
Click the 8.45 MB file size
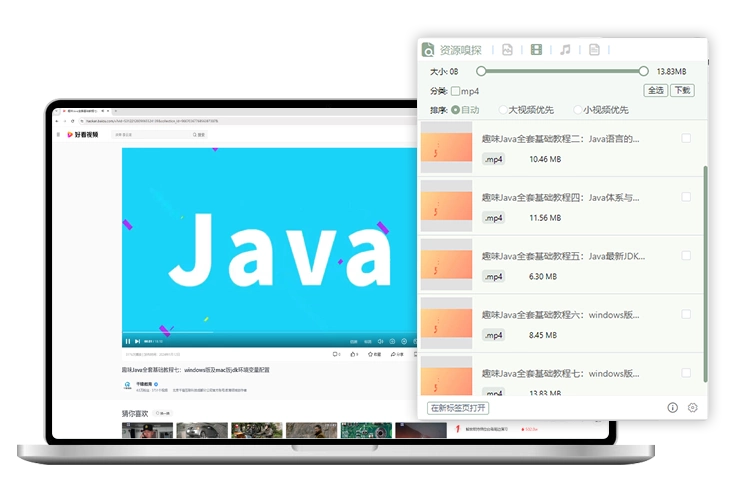click(543, 335)
